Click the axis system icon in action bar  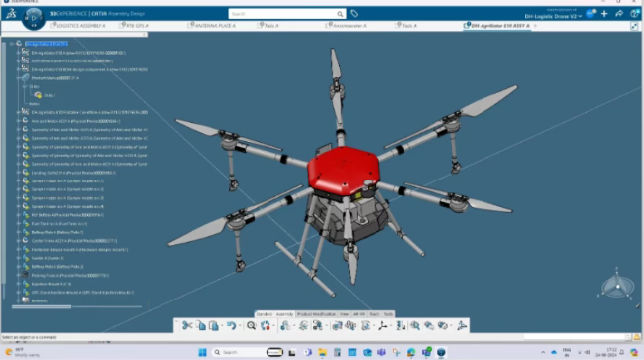(382, 326)
